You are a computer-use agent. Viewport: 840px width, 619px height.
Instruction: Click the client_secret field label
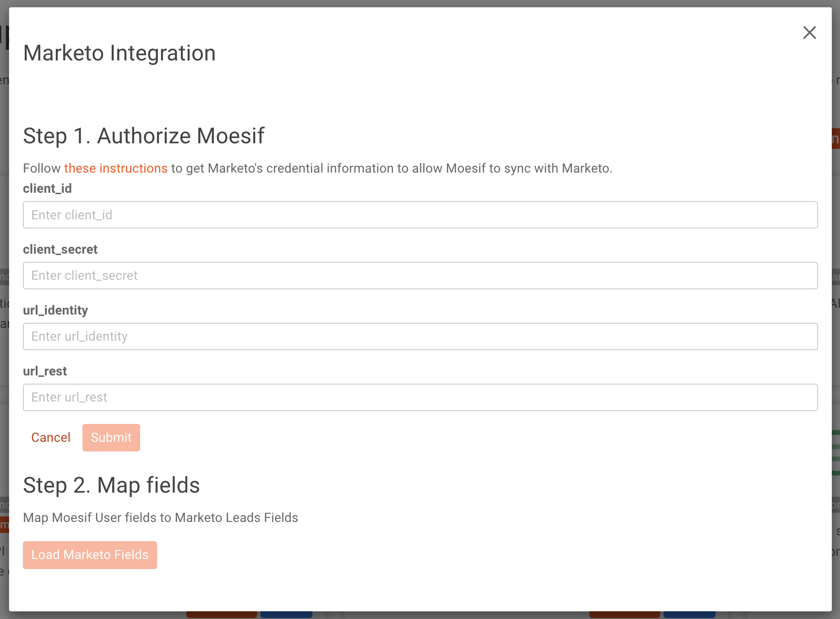click(x=60, y=250)
